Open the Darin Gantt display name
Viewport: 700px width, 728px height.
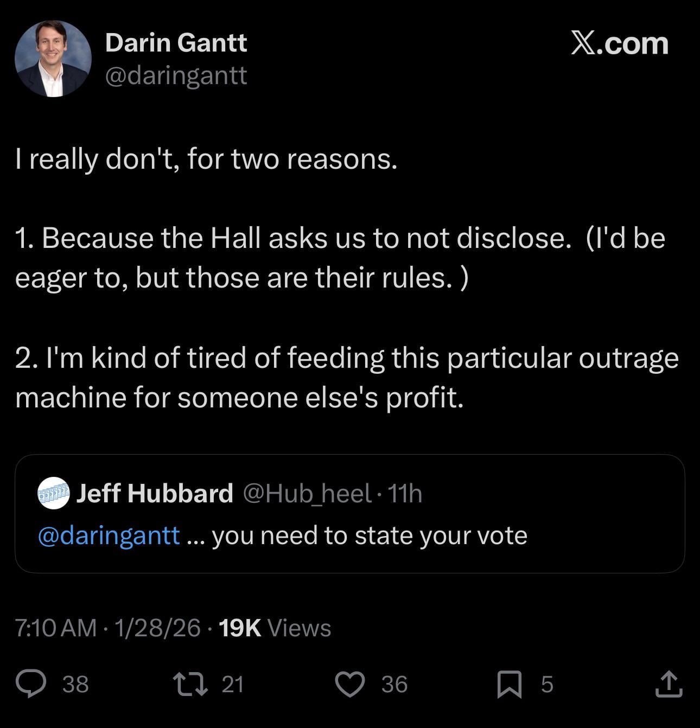176,42
